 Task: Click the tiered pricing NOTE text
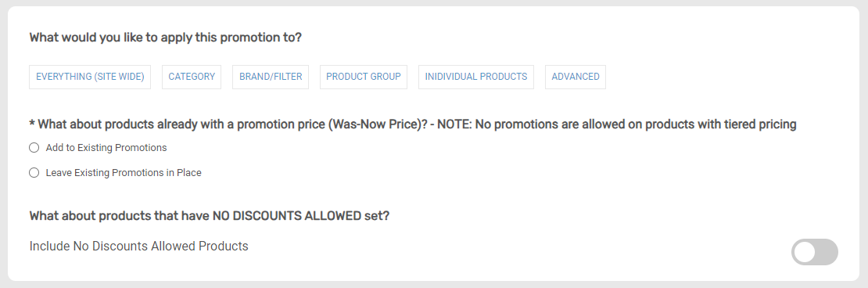click(x=617, y=124)
